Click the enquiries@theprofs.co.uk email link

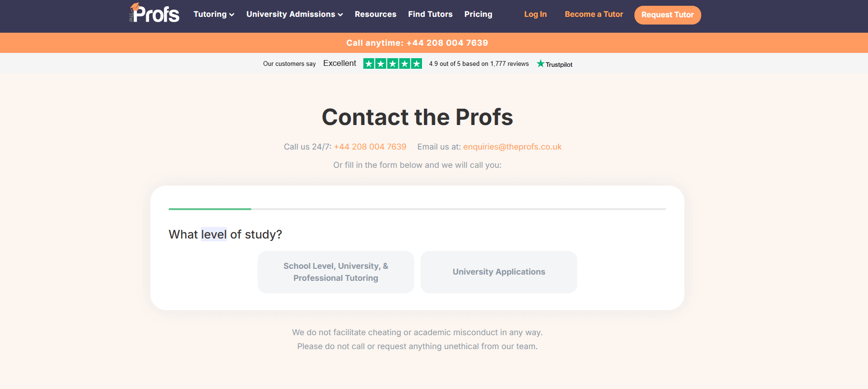[512, 147]
